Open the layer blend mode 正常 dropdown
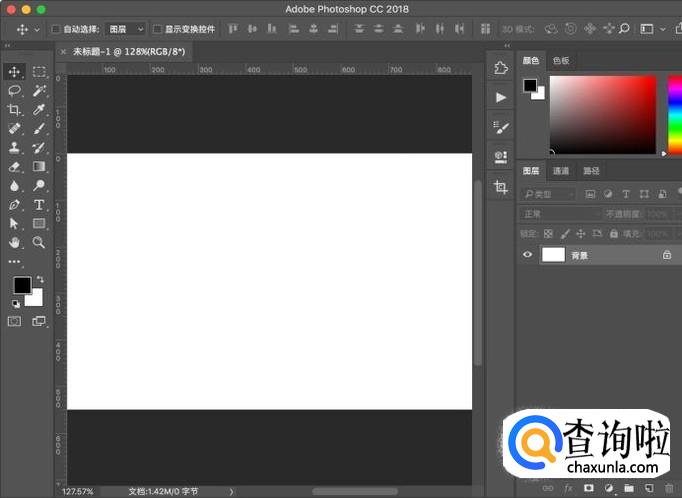The image size is (682, 498). [x=555, y=214]
